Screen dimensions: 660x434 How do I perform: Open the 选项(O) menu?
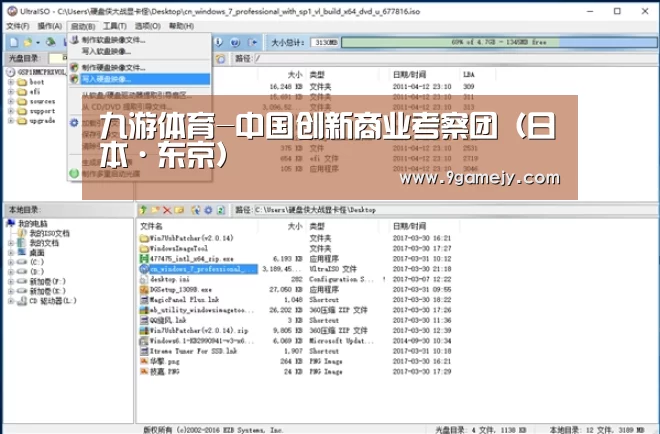tap(147, 26)
